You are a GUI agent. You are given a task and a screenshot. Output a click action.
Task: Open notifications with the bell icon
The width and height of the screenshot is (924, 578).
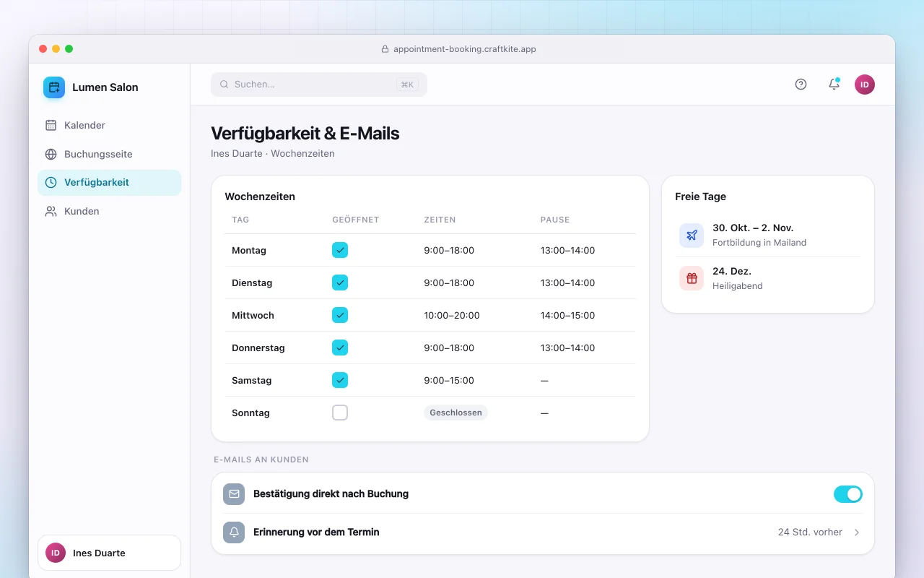(x=834, y=85)
